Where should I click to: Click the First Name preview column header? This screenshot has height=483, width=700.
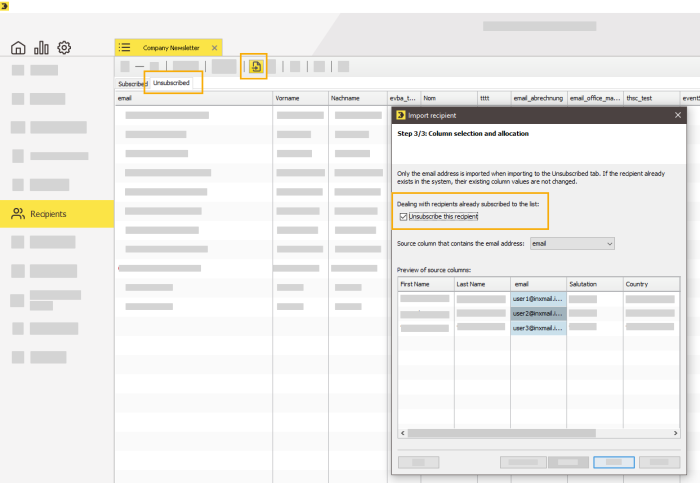pos(426,284)
